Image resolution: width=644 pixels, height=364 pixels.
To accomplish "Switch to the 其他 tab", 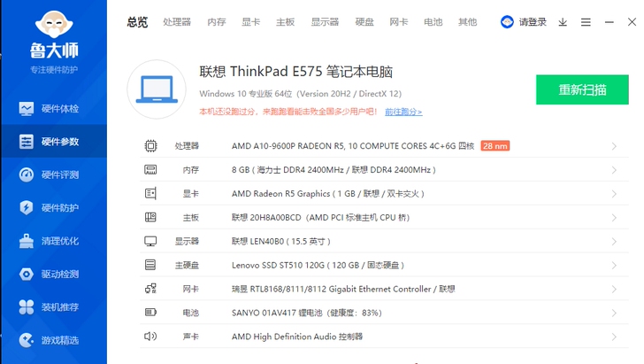I will coord(467,22).
